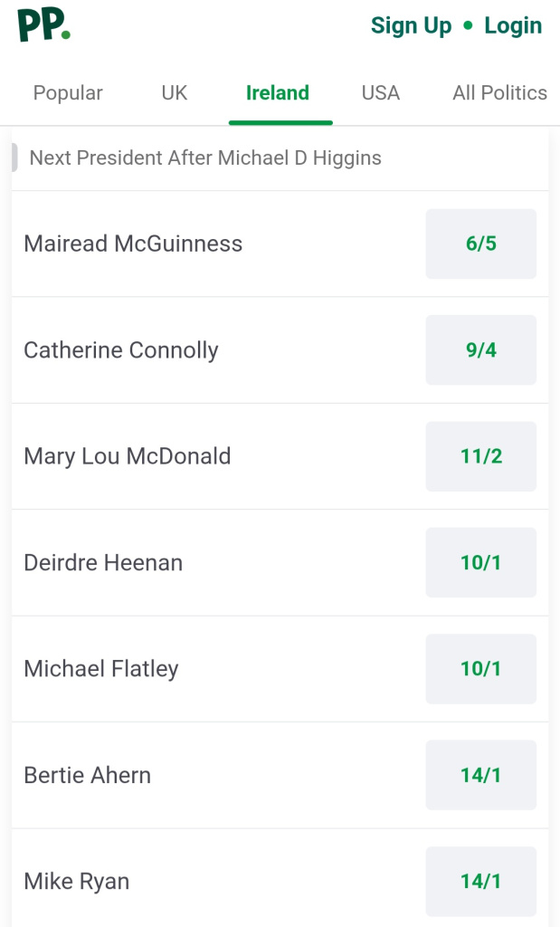Click the Michael Flatley candidate row

point(280,669)
